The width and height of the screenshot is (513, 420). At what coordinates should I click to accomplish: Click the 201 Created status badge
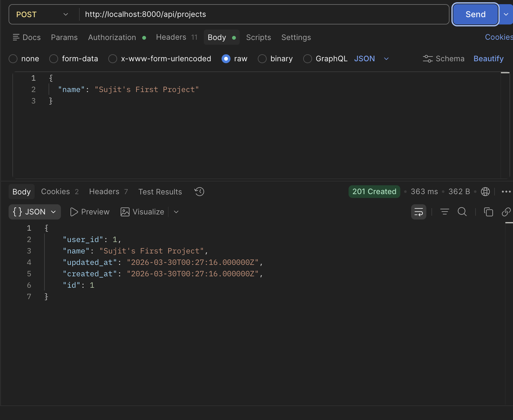pos(374,191)
